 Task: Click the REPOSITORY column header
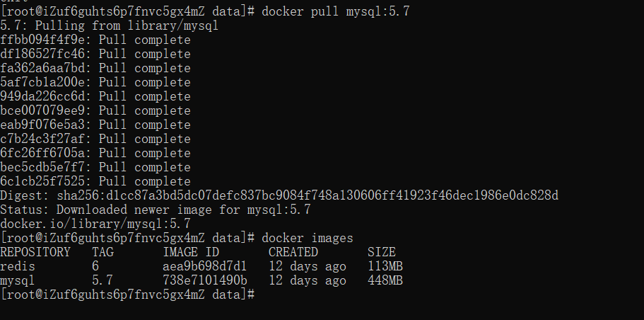pos(35,253)
